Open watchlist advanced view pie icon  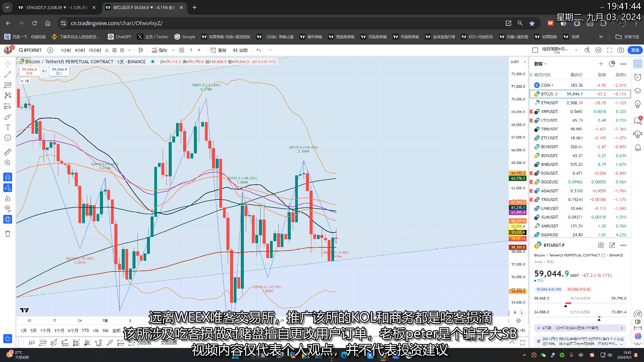[x=612, y=64]
